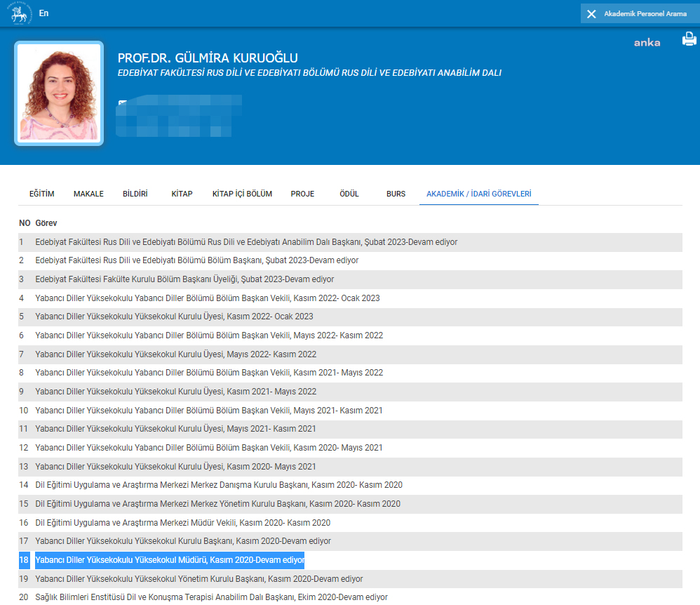Open the BİLDİRİ tab
Screen dimensions: 700x605
(x=135, y=194)
